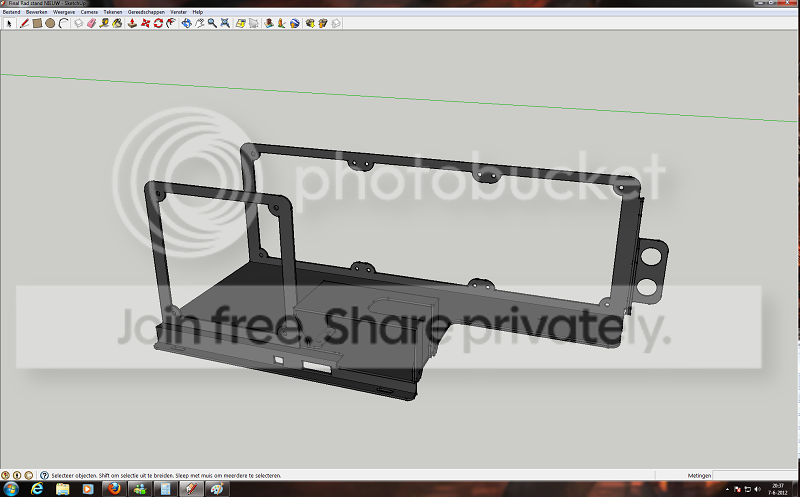This screenshot has height=497, width=800.
Task: Show hidden system tray icons arrow
Action: click(727, 489)
